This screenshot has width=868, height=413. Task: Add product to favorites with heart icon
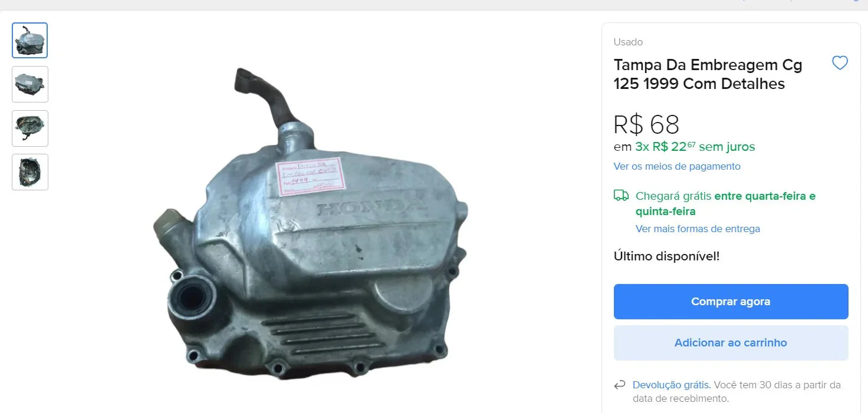840,63
